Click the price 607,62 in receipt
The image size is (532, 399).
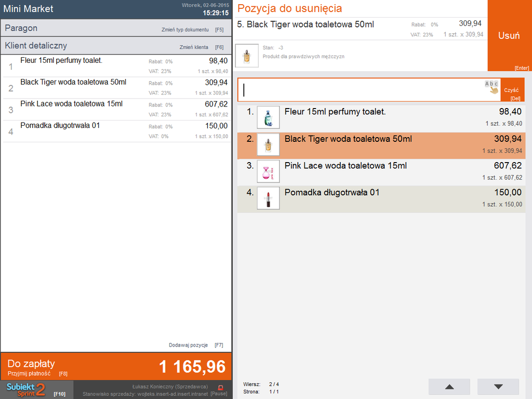(x=216, y=104)
